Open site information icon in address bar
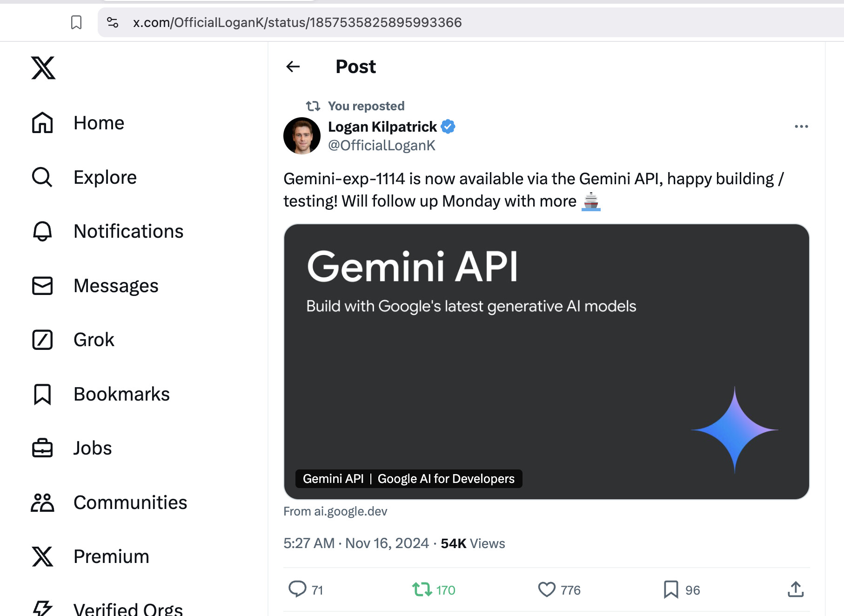Image resolution: width=844 pixels, height=616 pixels. pos(113,22)
